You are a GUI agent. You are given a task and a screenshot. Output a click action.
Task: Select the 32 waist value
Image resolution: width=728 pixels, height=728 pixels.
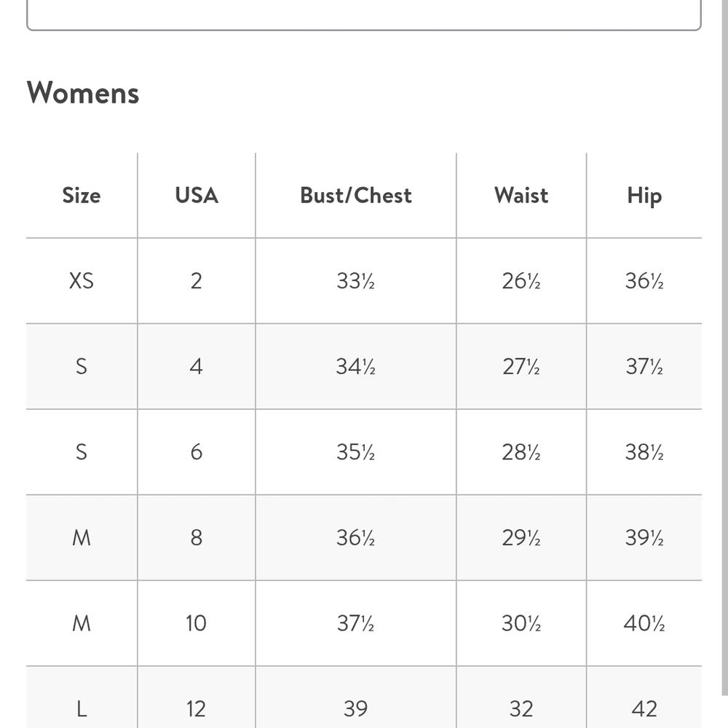(521, 708)
